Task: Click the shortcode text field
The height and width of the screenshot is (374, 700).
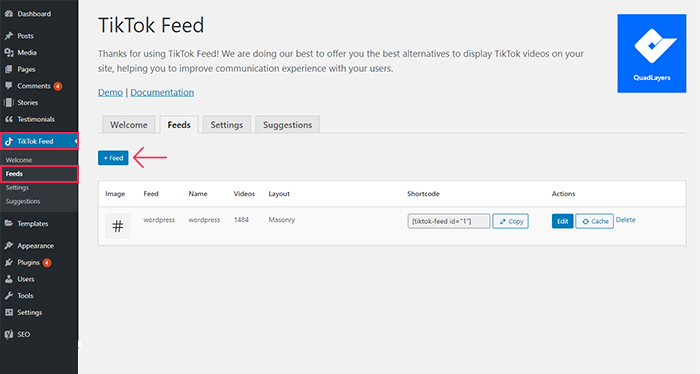Action: [x=449, y=221]
